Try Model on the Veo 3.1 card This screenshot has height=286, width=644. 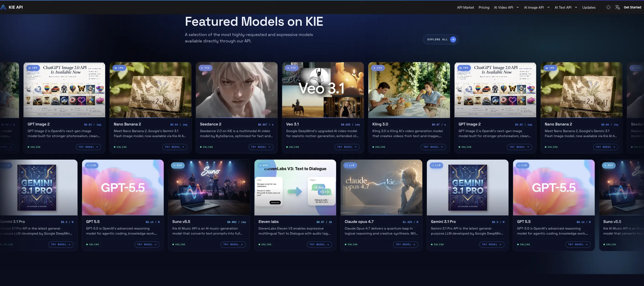pyautogui.click(x=347, y=147)
